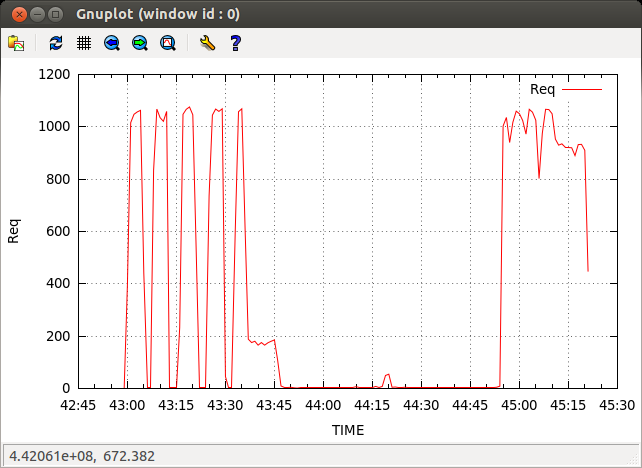Click the 43:00 tick label
642x468 pixels.
point(127,405)
